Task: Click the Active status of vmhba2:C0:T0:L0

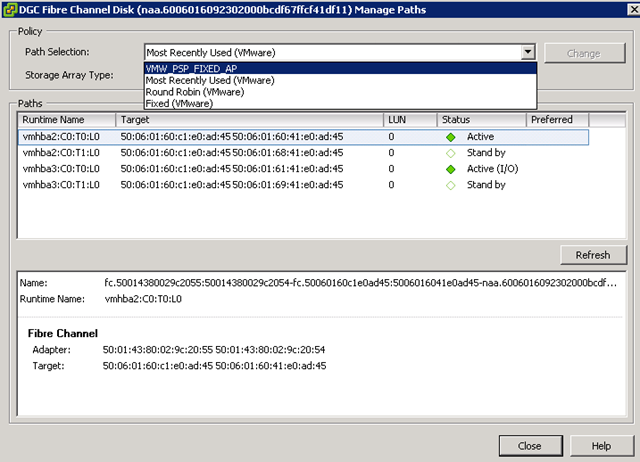Action: click(480, 137)
